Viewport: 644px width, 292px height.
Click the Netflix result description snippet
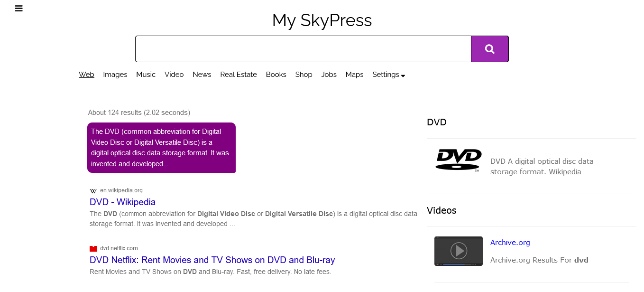tap(210, 272)
